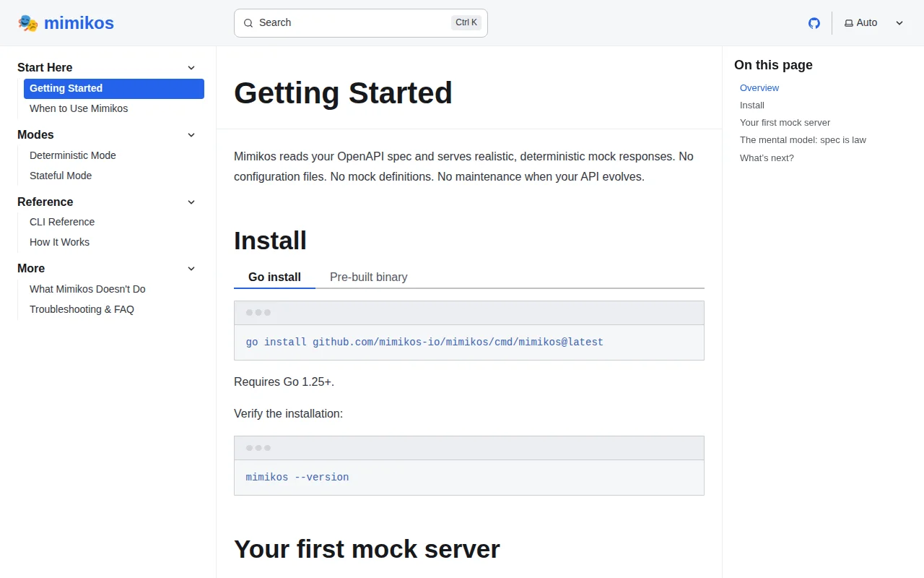Click the Ctrl K shortcut badge
This screenshot has width=924, height=578.
(x=466, y=22)
